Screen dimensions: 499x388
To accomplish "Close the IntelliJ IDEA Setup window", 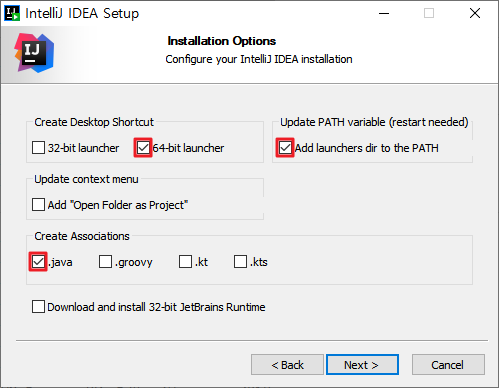I will point(475,13).
